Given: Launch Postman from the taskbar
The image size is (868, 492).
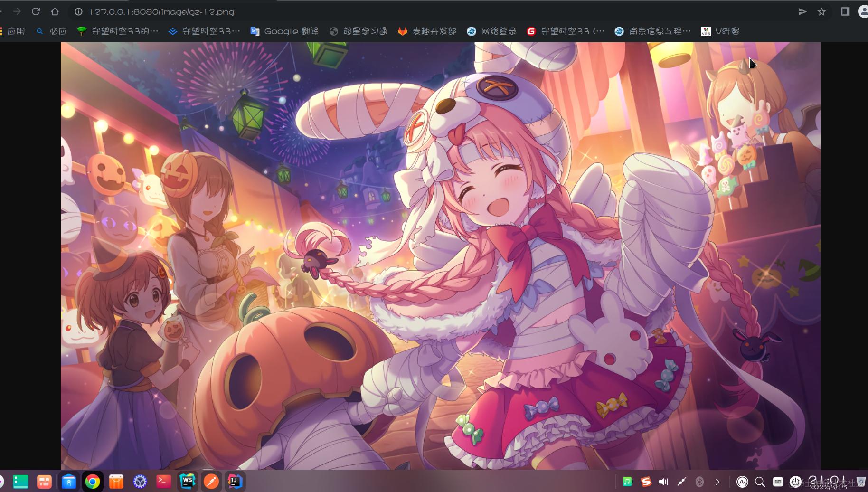Looking at the screenshot, I should [211, 481].
